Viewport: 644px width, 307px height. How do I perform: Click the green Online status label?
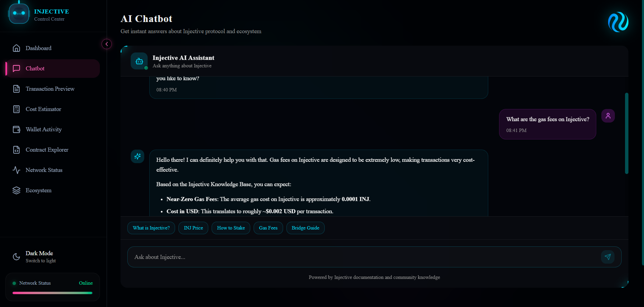pyautogui.click(x=86, y=283)
